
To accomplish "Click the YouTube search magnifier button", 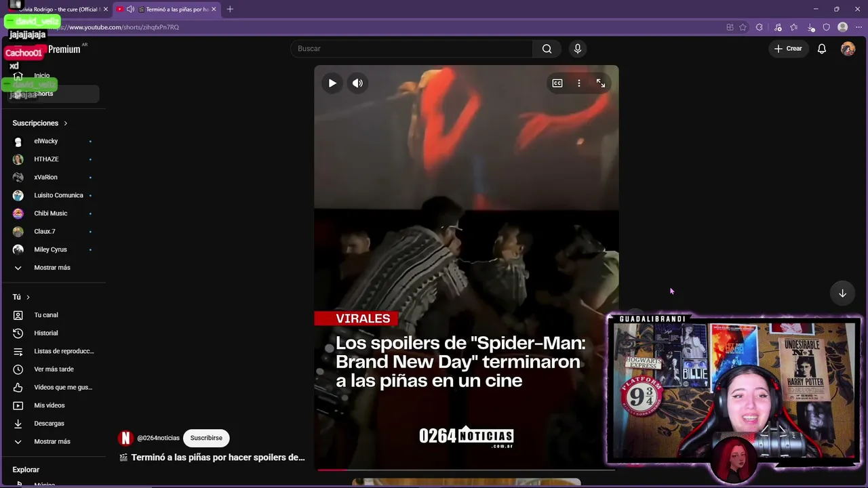I will coord(547,49).
